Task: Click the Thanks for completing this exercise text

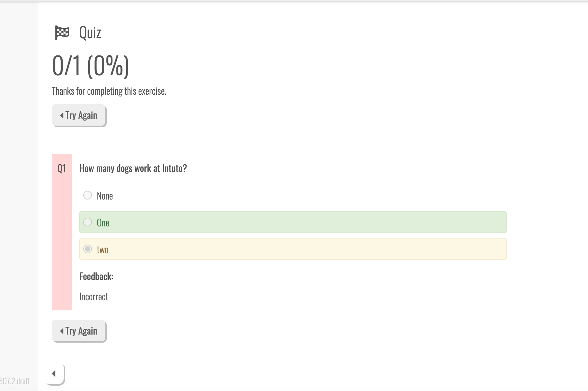Action: pos(109,91)
